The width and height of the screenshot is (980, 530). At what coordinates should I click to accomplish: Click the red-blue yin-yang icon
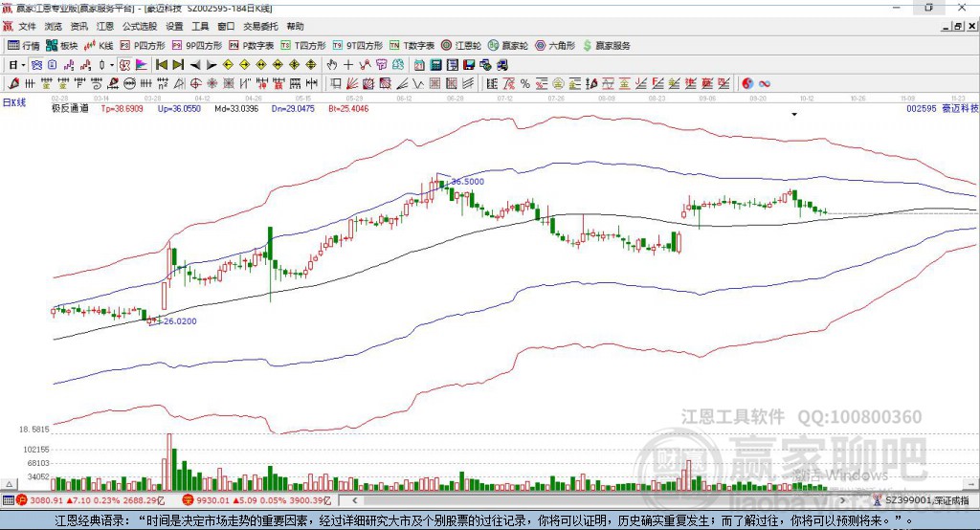(x=746, y=84)
